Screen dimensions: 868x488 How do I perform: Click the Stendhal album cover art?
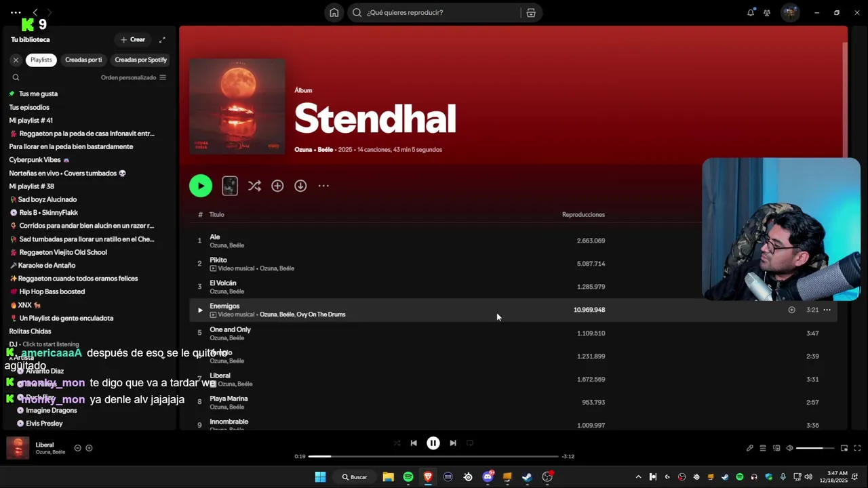(237, 106)
